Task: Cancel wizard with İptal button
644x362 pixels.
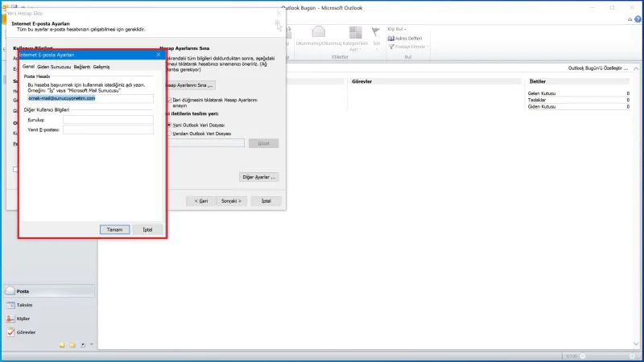Action: click(266, 200)
